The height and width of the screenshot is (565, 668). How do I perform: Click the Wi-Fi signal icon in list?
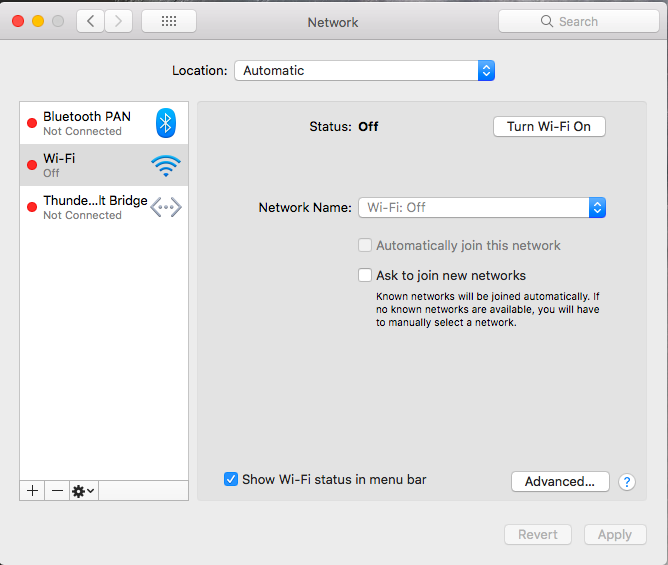coord(166,165)
